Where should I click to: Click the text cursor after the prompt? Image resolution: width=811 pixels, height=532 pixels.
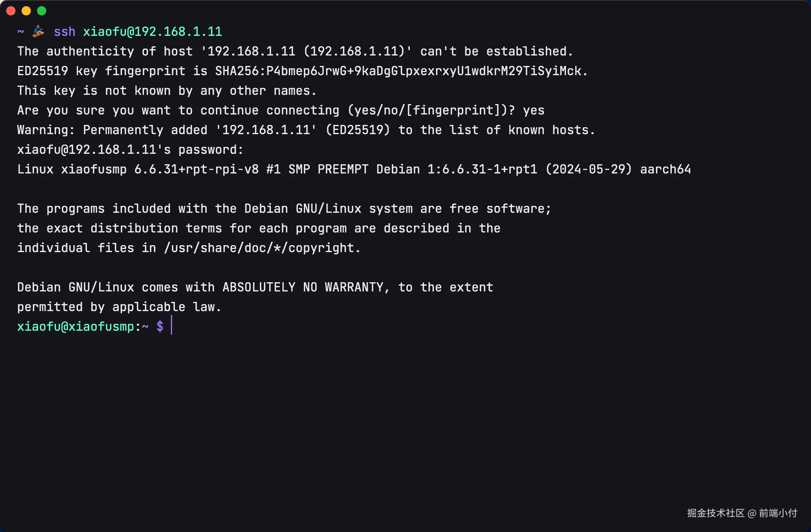tap(171, 325)
